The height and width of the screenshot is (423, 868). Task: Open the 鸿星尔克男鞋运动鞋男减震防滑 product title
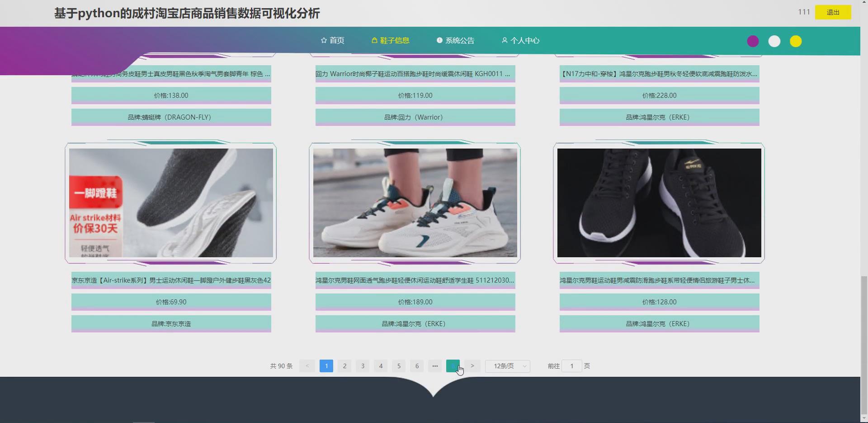pyautogui.click(x=660, y=280)
